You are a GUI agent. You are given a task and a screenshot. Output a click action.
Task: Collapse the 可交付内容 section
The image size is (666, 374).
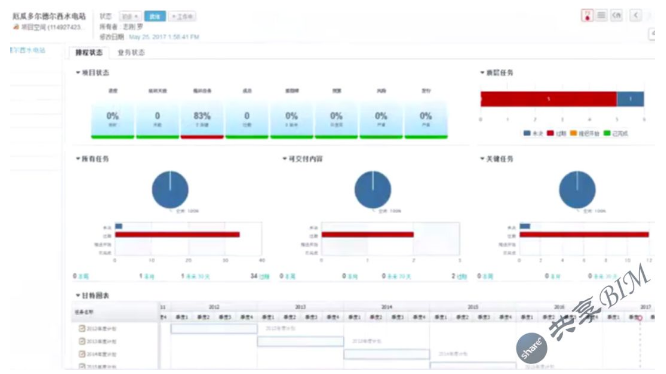pyautogui.click(x=285, y=159)
